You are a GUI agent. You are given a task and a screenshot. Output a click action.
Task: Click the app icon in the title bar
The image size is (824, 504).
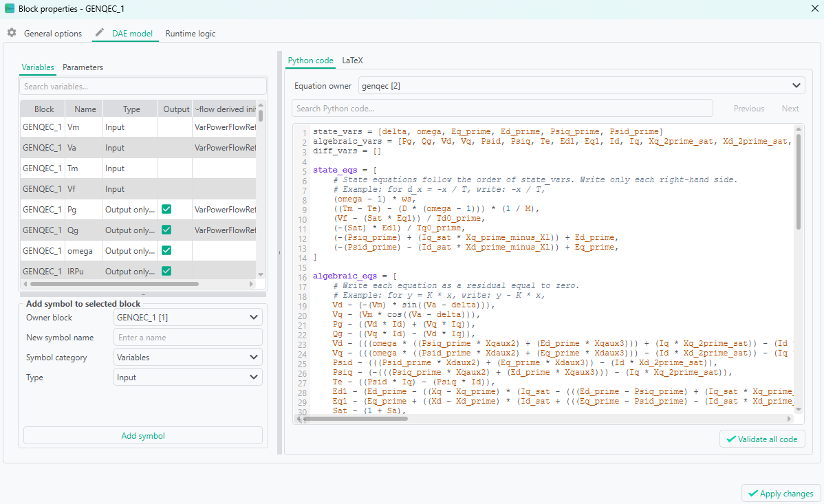click(10, 8)
